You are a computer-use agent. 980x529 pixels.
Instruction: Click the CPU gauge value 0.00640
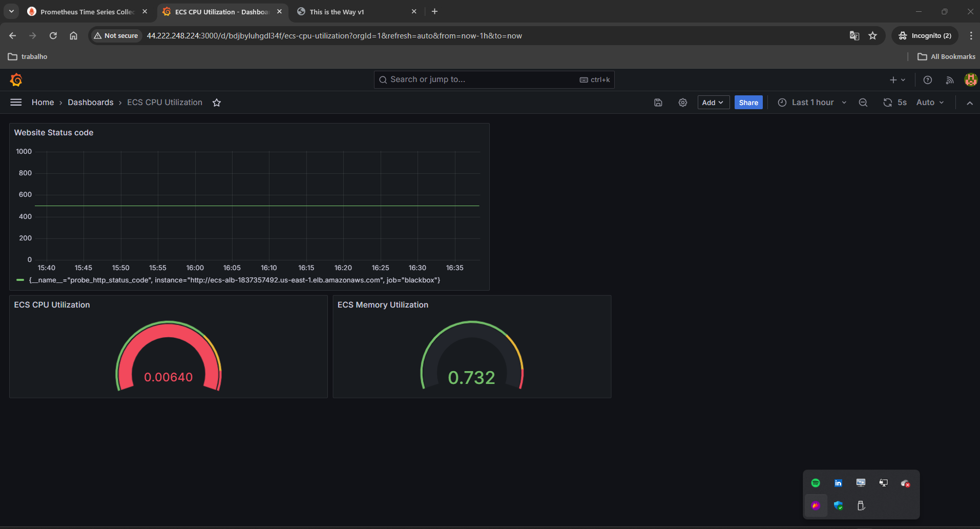click(x=169, y=377)
